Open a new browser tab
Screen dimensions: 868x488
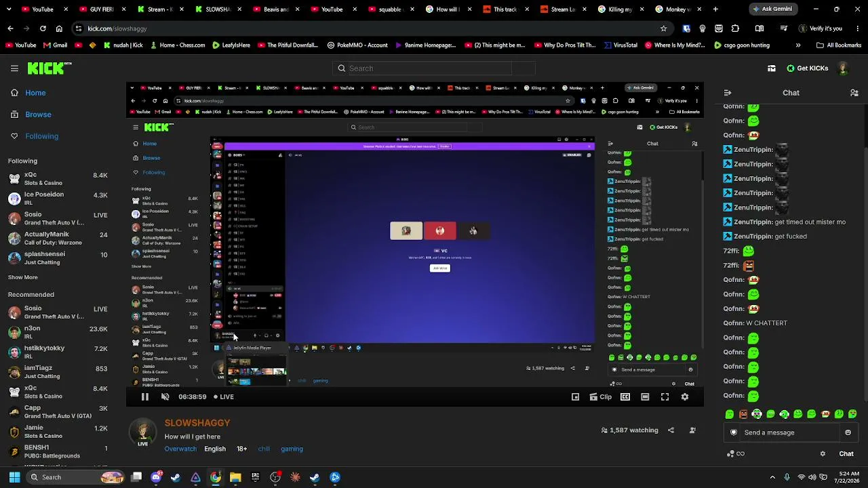pos(715,9)
